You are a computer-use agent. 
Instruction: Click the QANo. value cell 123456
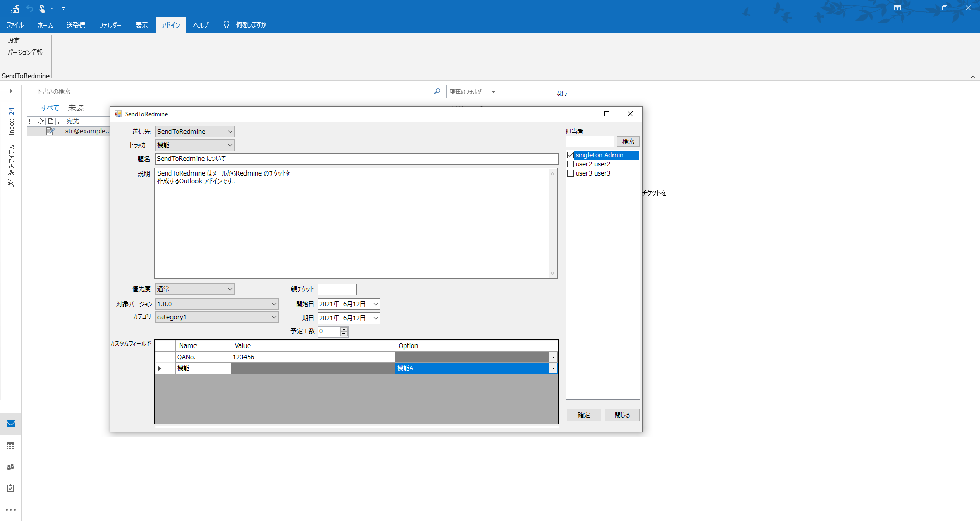(313, 357)
